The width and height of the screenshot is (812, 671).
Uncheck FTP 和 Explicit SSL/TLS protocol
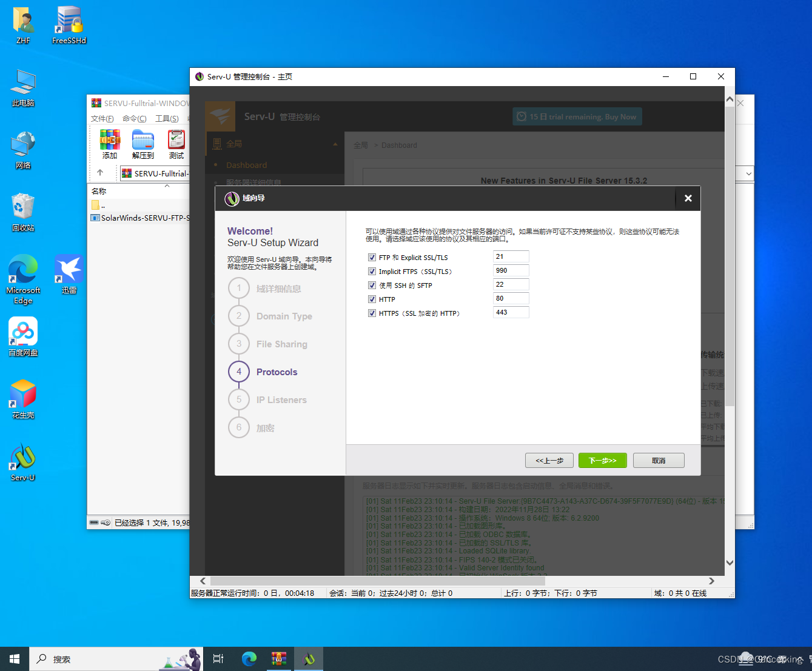click(x=372, y=257)
